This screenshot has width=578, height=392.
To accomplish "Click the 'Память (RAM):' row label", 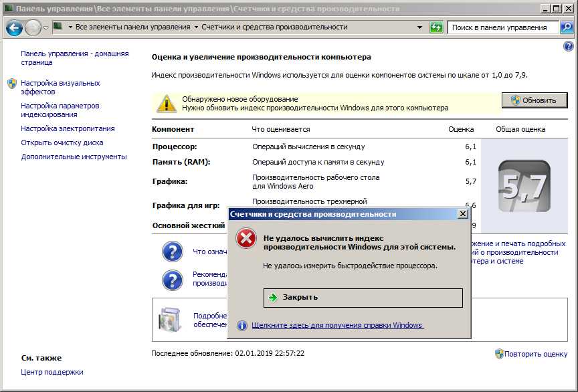I will tap(181, 161).
